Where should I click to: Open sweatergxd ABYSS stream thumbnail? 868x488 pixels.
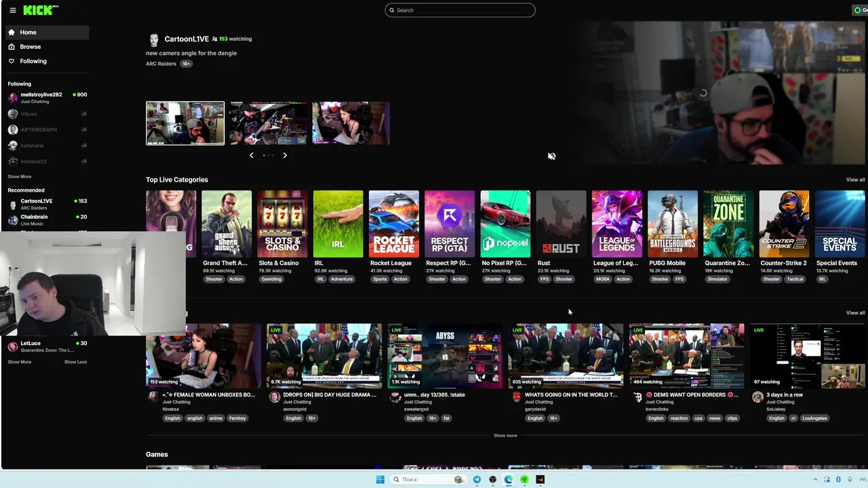pos(445,356)
